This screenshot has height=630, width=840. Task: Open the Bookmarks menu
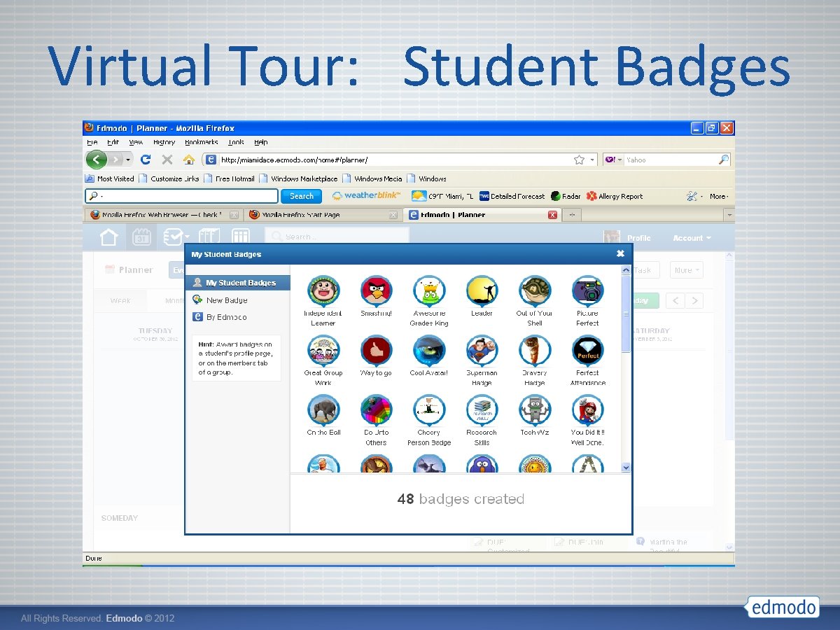coord(202,142)
